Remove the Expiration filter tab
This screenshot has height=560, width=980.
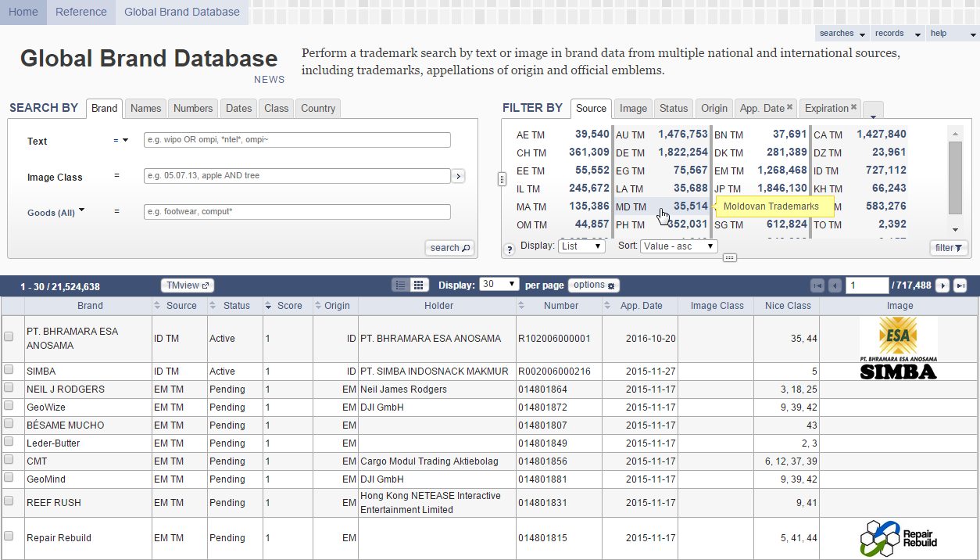853,108
